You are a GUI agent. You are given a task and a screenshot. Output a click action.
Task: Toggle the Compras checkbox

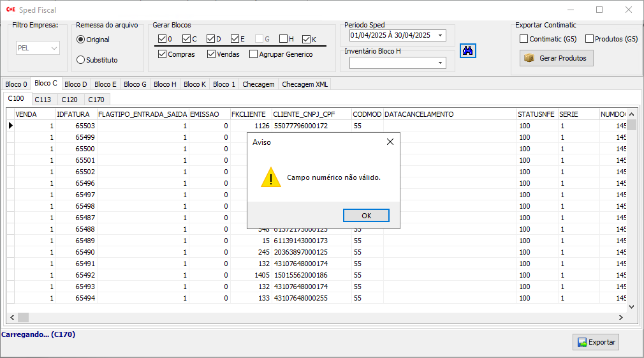click(162, 54)
